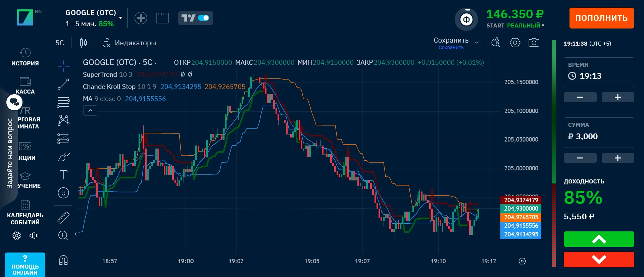This screenshot has height=277, width=644.
Task: Open the Касса sidebar section
Action: 25,85
